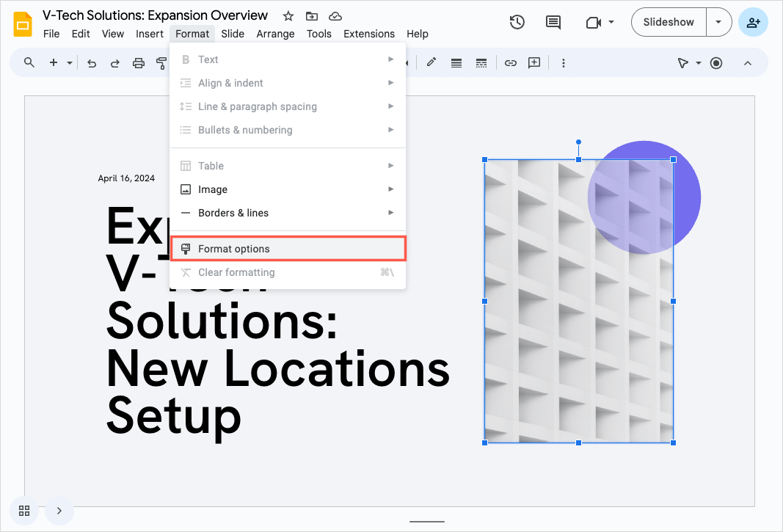Open Slideshow options dropdown arrow
Image resolution: width=783 pixels, height=532 pixels.
coord(718,22)
